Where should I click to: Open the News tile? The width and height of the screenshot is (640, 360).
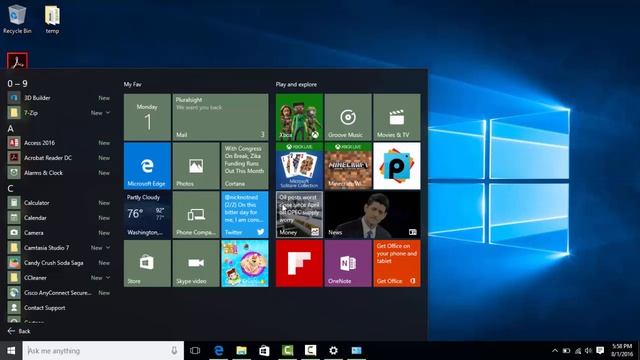(372, 215)
